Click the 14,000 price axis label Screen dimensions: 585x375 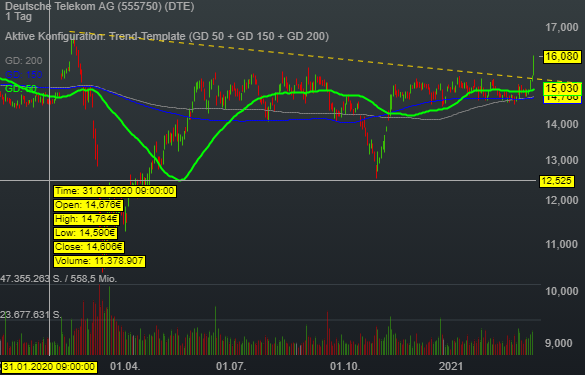click(561, 124)
